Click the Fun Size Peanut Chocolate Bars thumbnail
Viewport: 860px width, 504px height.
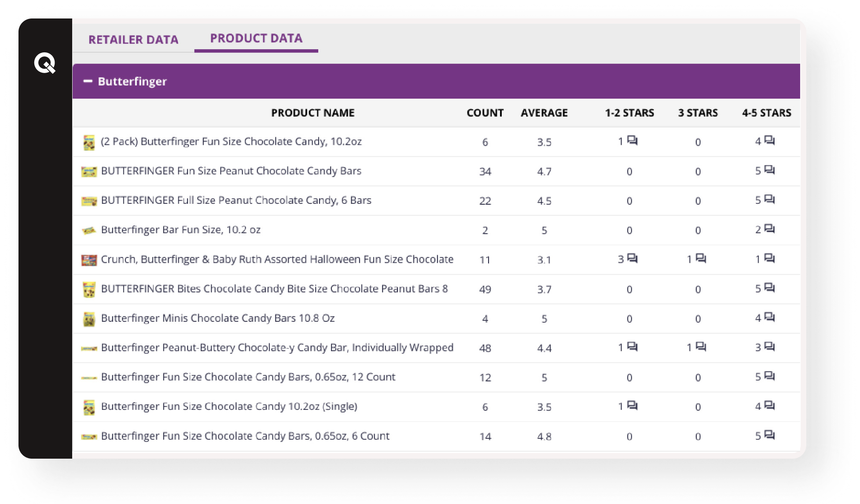89,172
